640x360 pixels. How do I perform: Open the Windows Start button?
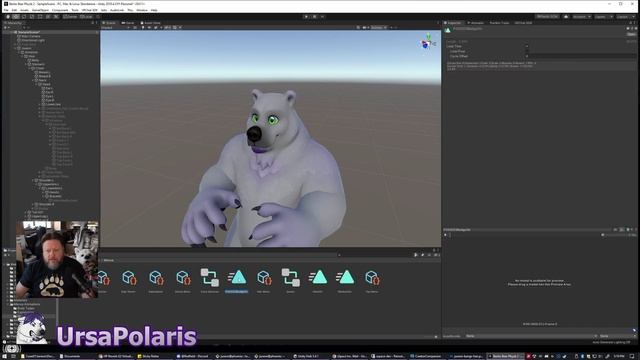click(4, 356)
